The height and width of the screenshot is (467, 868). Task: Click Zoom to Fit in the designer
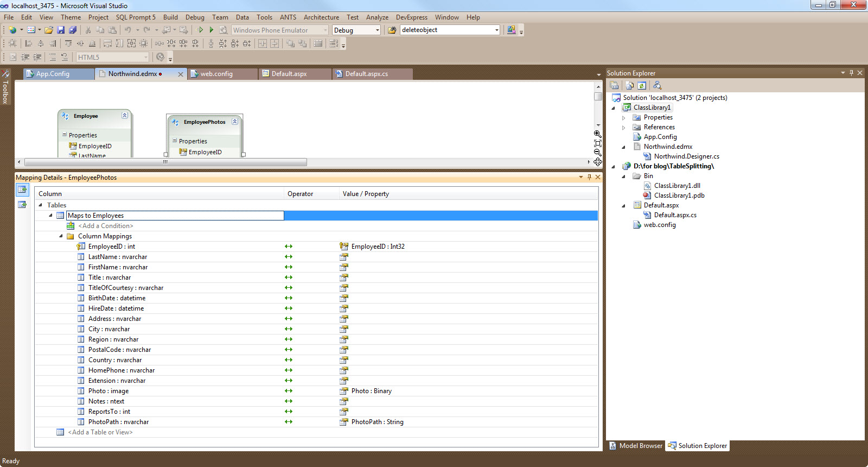pyautogui.click(x=597, y=143)
